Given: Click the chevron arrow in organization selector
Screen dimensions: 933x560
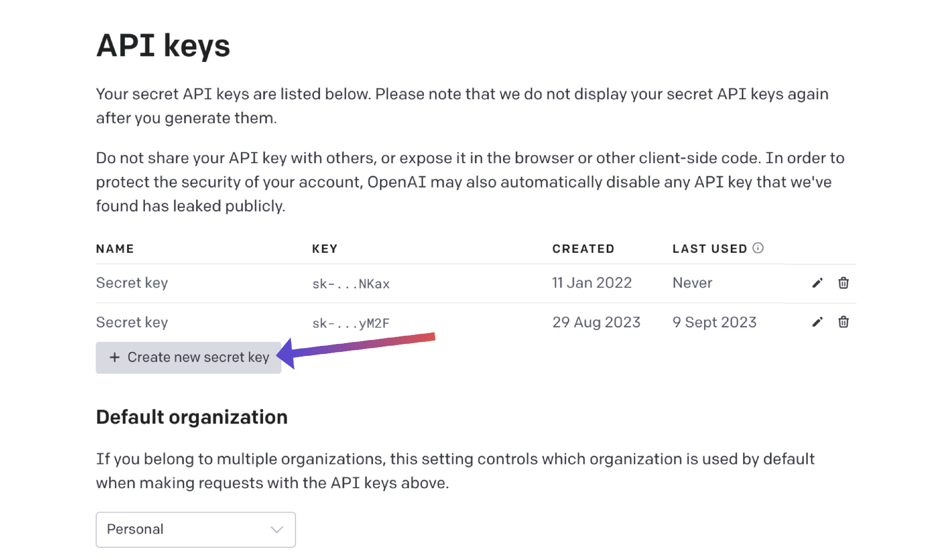Looking at the screenshot, I should [277, 529].
